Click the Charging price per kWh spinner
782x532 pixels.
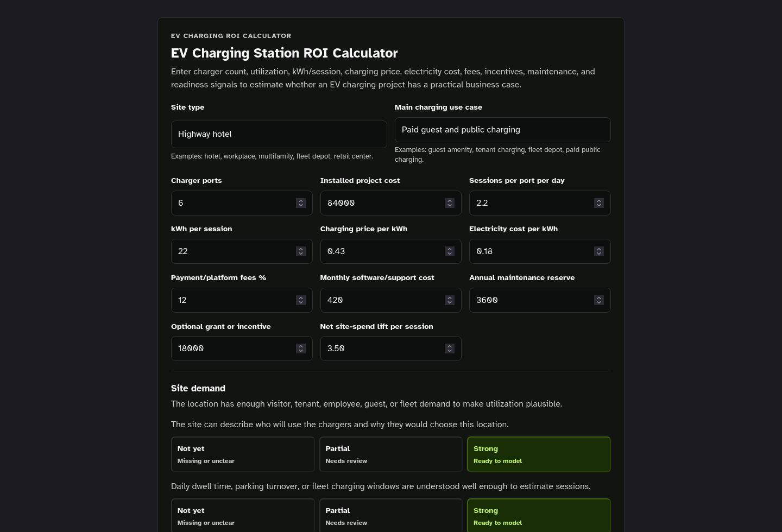[x=450, y=251]
